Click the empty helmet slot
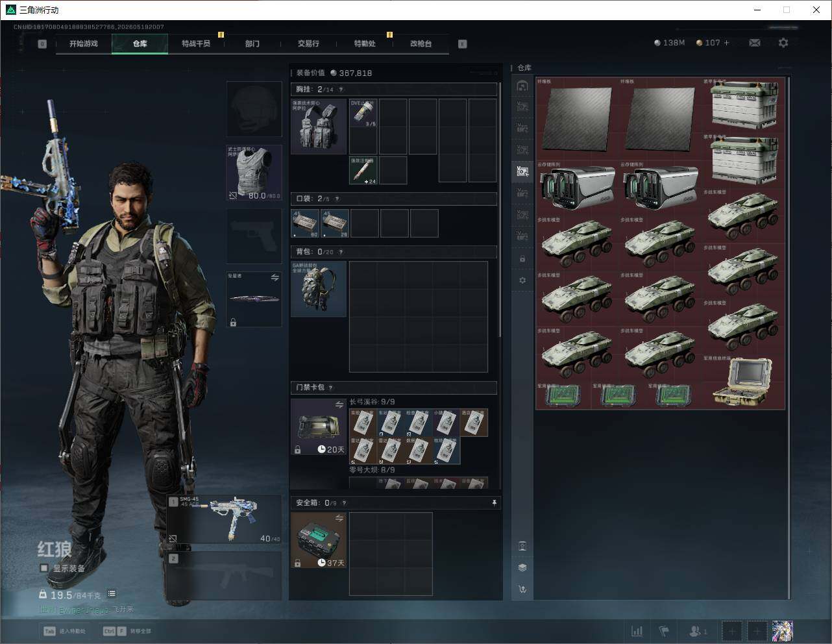 [254, 108]
